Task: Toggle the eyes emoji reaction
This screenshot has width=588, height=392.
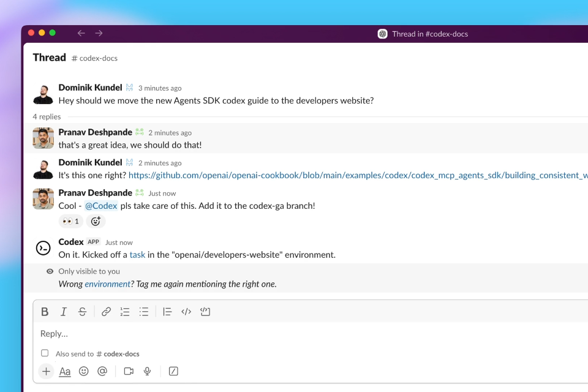Action: [70, 221]
